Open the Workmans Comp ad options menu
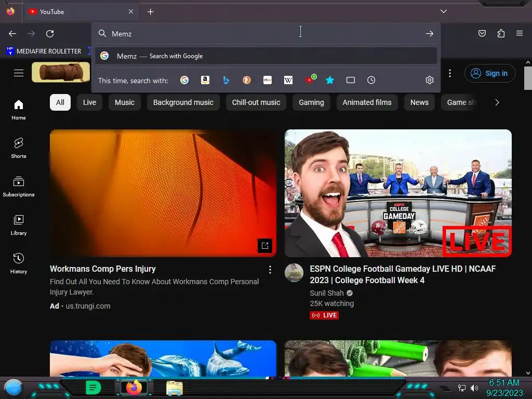 tap(270, 270)
